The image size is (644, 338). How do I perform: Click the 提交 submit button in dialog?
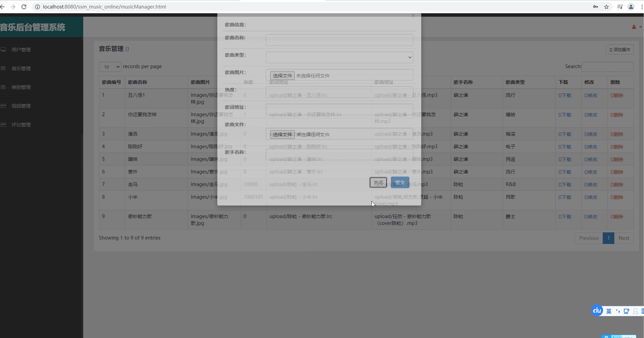point(400,183)
